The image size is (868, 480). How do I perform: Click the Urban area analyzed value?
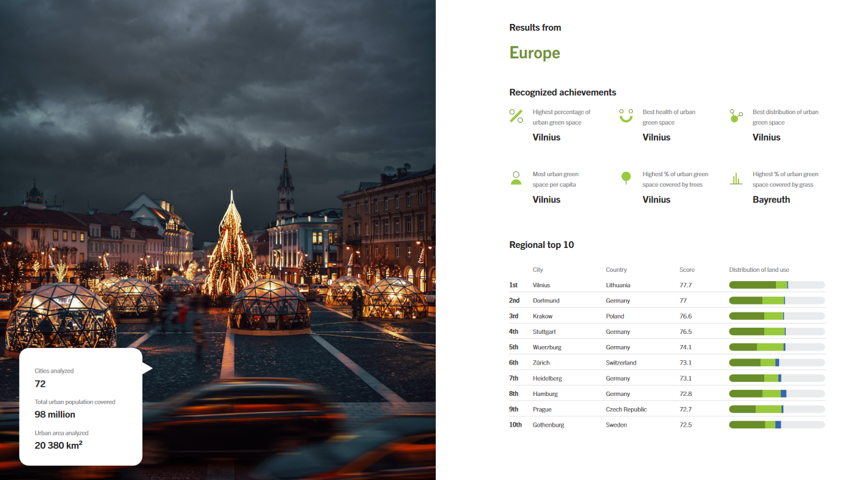58,445
